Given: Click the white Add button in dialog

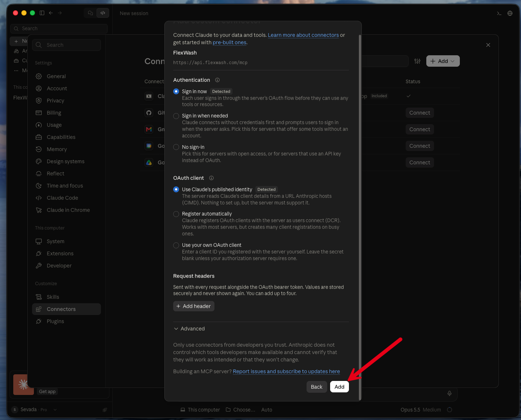Looking at the screenshot, I should click(x=339, y=387).
